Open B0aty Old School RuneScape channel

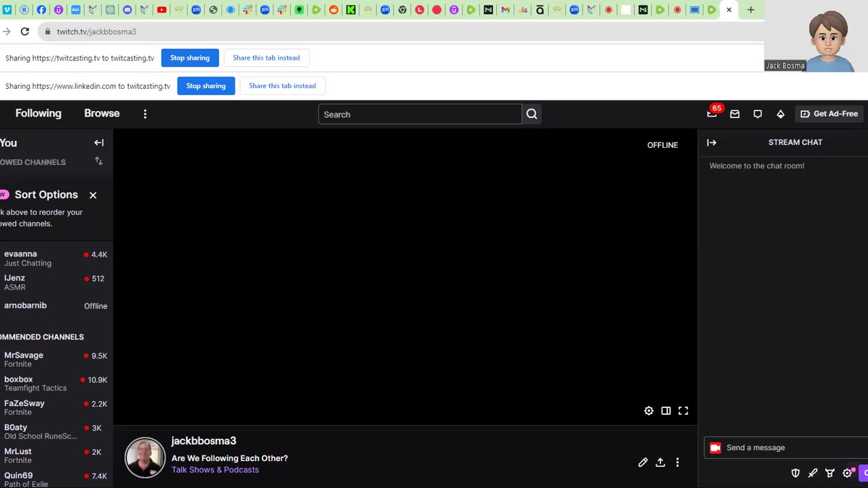pyautogui.click(x=56, y=432)
